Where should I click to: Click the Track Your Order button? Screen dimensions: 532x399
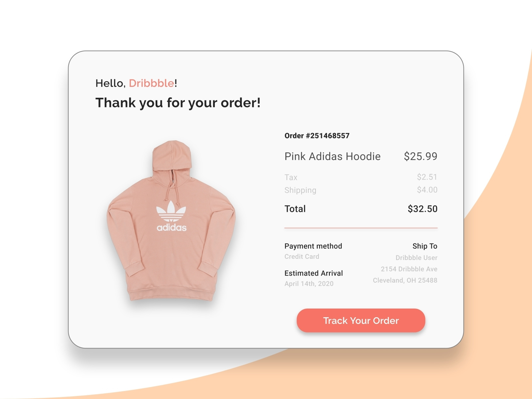coord(361,320)
